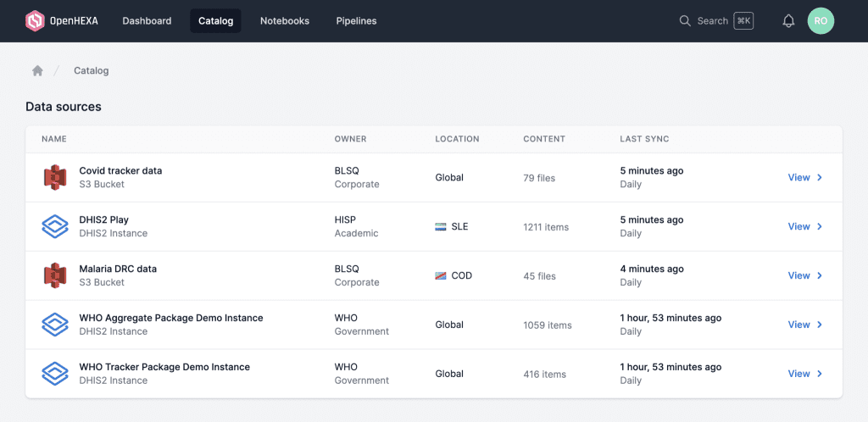Screen dimensions: 868x422
Task: Click the COD country flag icon
Action: (441, 276)
